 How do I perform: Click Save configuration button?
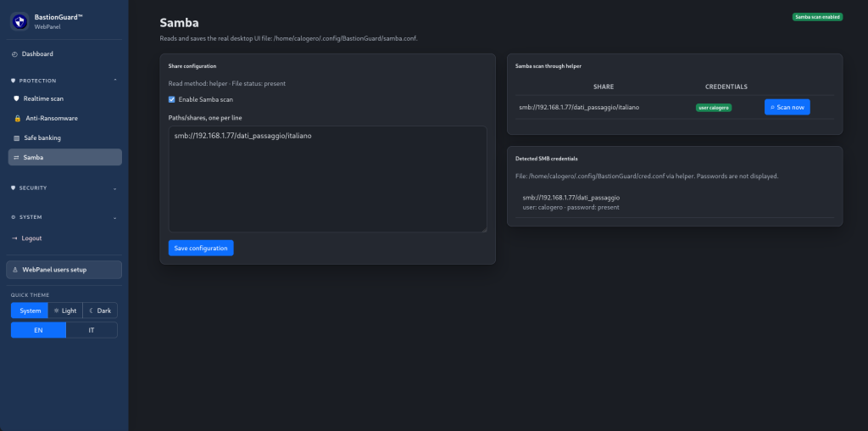tap(201, 249)
